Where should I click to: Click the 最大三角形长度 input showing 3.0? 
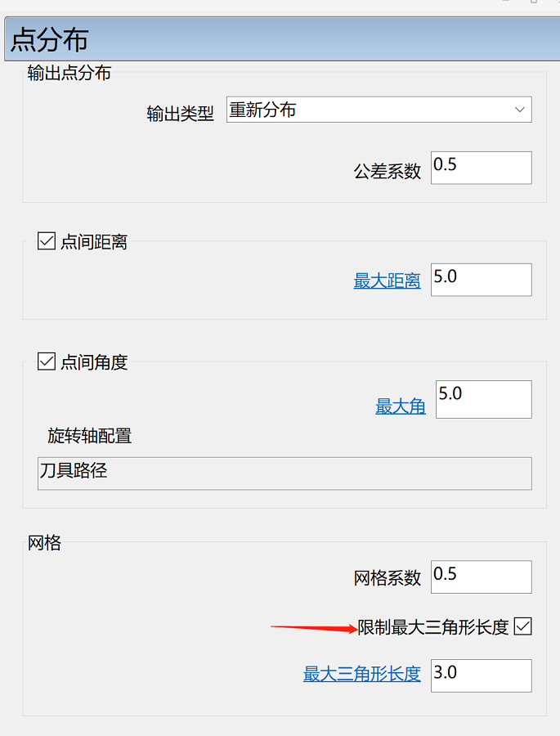[482, 675]
